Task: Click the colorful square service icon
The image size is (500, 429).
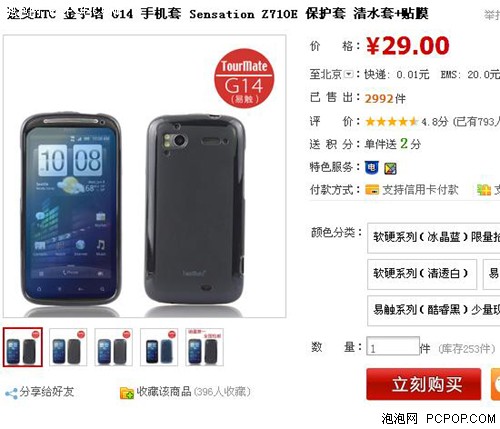Action: point(390,169)
